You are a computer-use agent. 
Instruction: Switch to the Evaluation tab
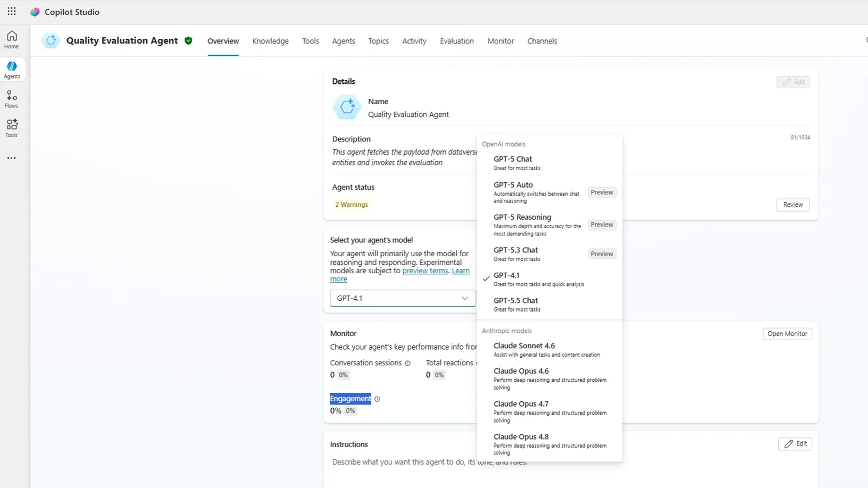[457, 41]
